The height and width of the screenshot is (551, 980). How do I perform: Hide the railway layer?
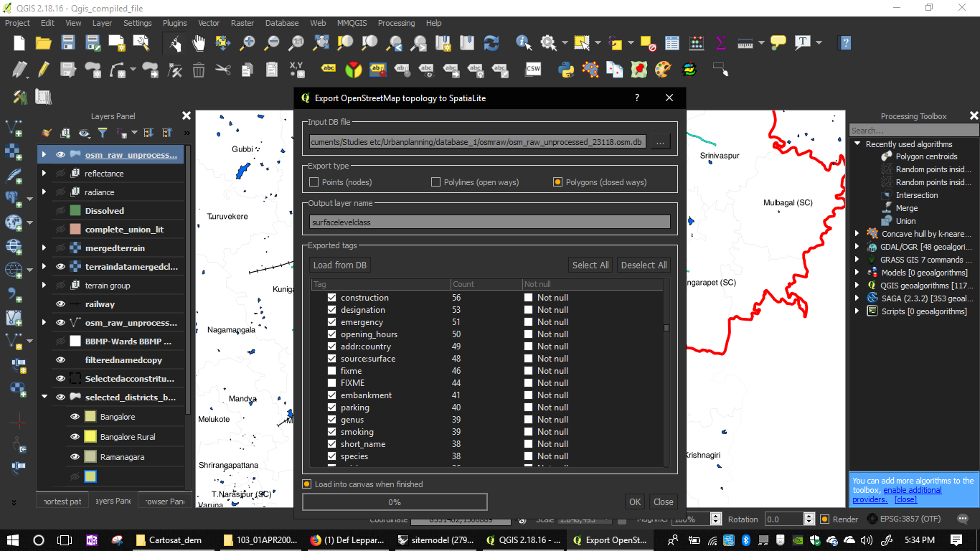pyautogui.click(x=60, y=304)
